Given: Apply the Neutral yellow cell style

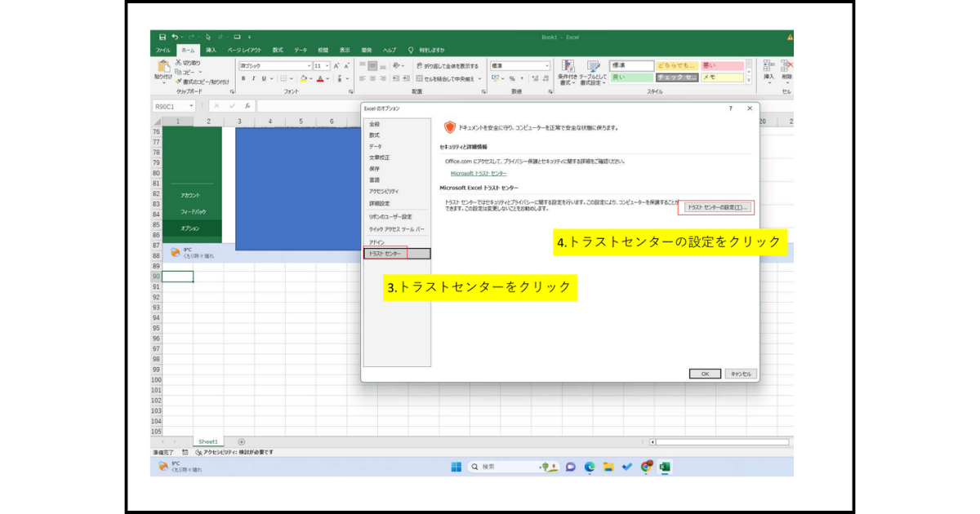Looking at the screenshot, I should (x=677, y=65).
